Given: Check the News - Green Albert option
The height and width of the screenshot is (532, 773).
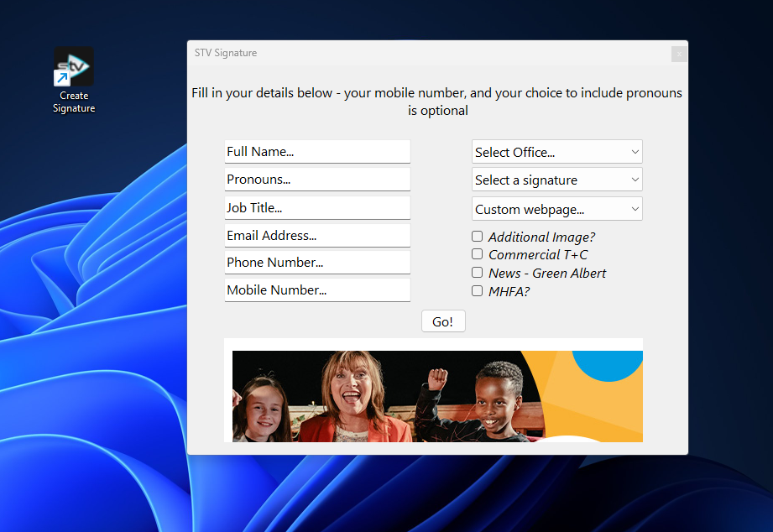Looking at the screenshot, I should 477,272.
